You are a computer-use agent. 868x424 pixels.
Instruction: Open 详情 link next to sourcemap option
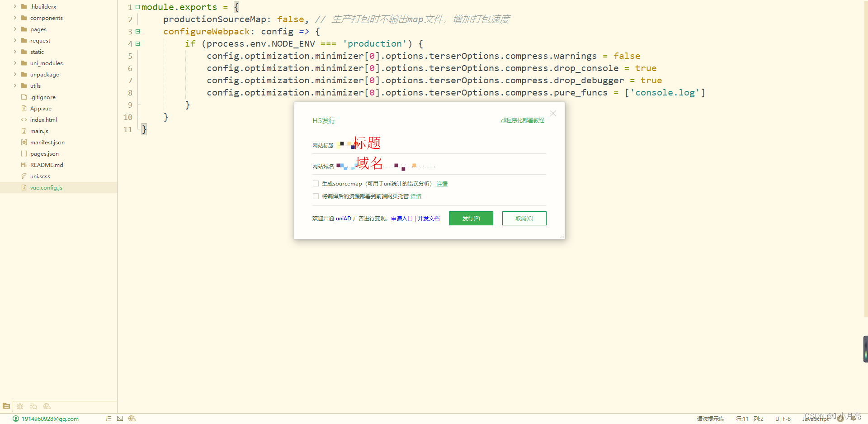click(x=442, y=184)
